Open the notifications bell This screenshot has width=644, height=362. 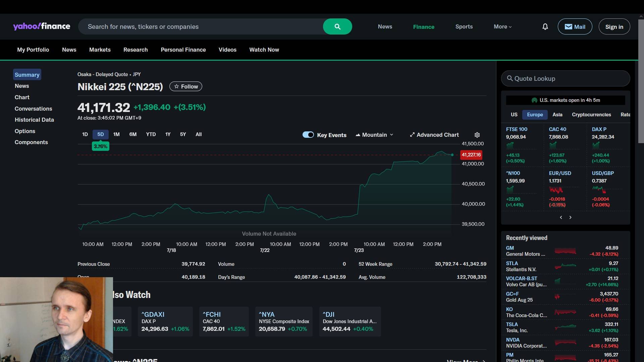(545, 26)
